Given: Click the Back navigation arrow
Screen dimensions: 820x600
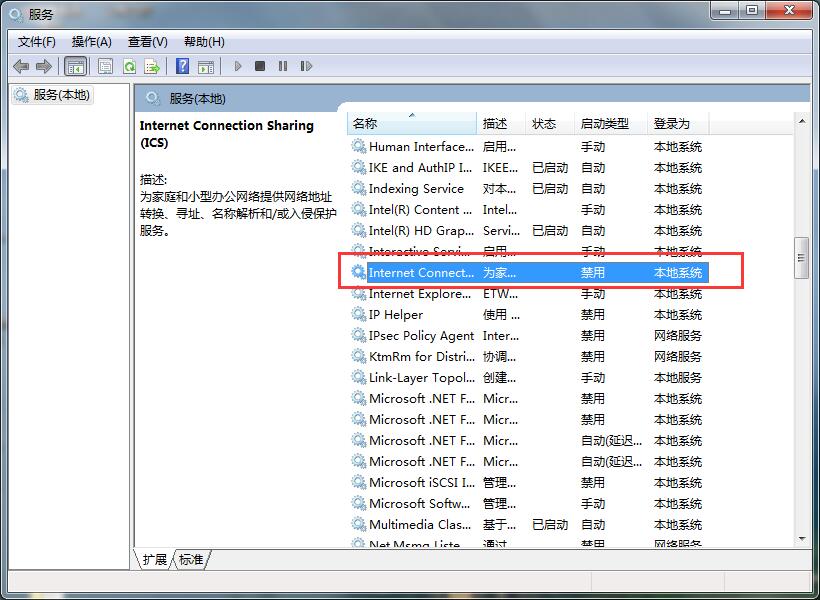Looking at the screenshot, I should pyautogui.click(x=20, y=66).
